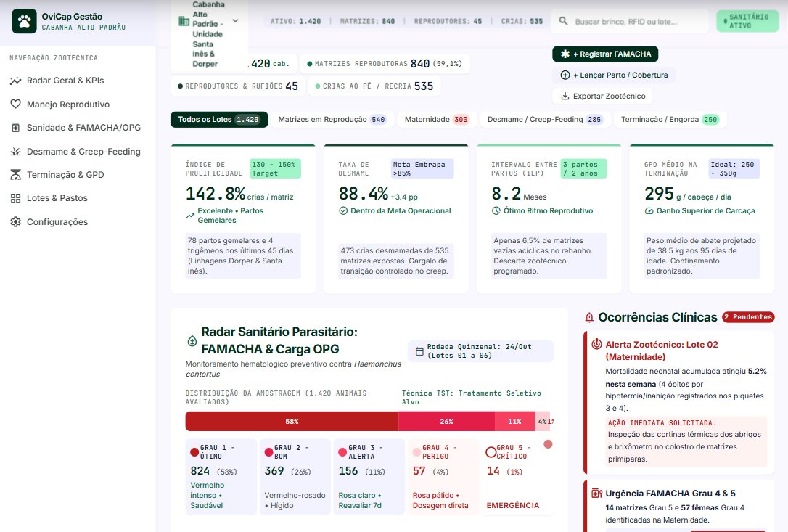Click the 2 Pendentes badge
The width and height of the screenshot is (788, 532).
coord(748,317)
